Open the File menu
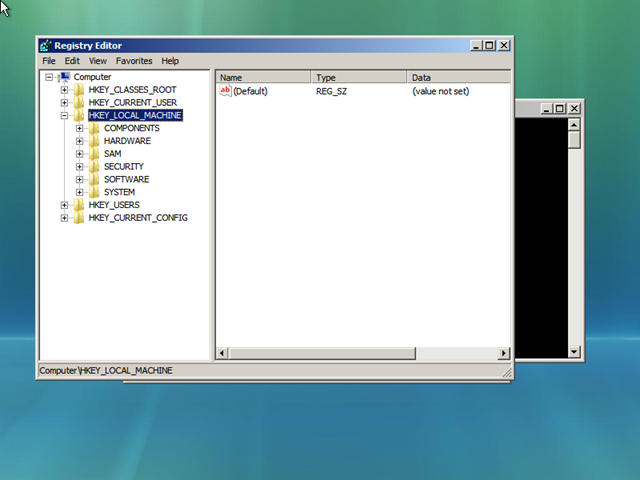The image size is (640, 480). [49, 61]
